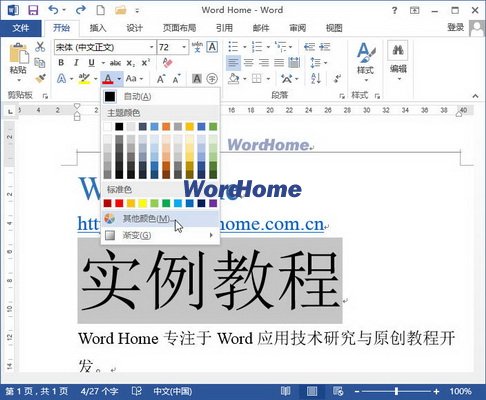Open highlight color dropdown arrow
Image resolution: width=486 pixels, height=400 pixels.
click(96, 79)
